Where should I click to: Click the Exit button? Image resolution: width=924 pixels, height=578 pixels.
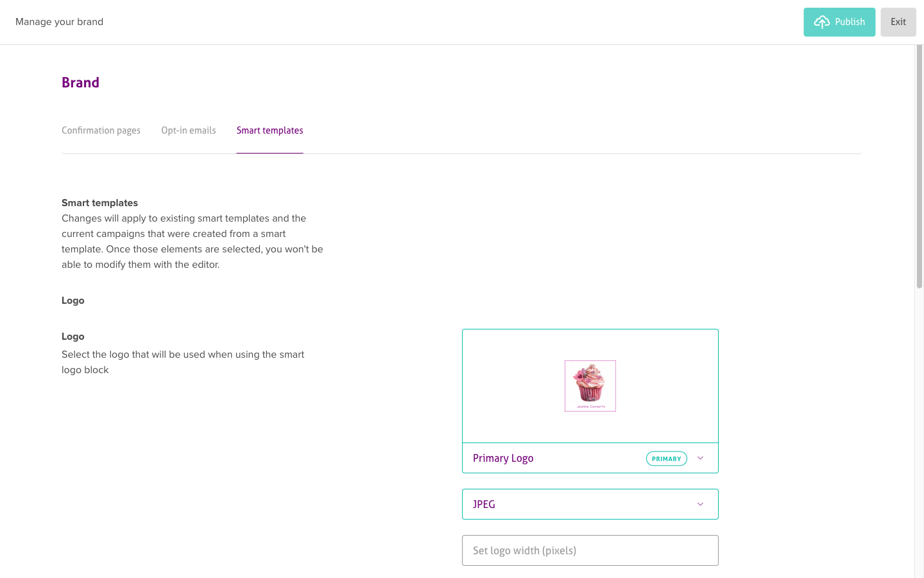point(898,22)
